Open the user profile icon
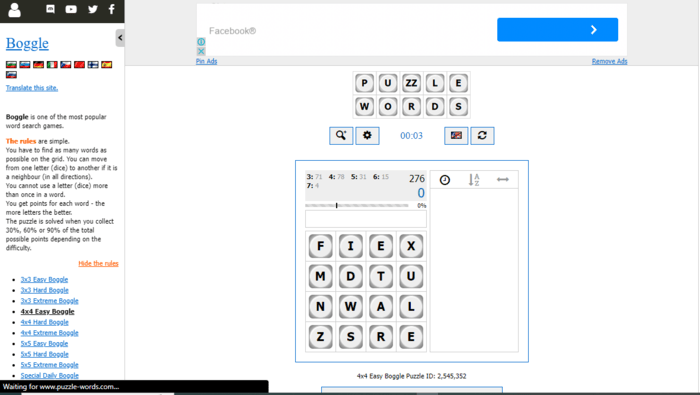The height and width of the screenshot is (395, 700). click(x=14, y=9)
